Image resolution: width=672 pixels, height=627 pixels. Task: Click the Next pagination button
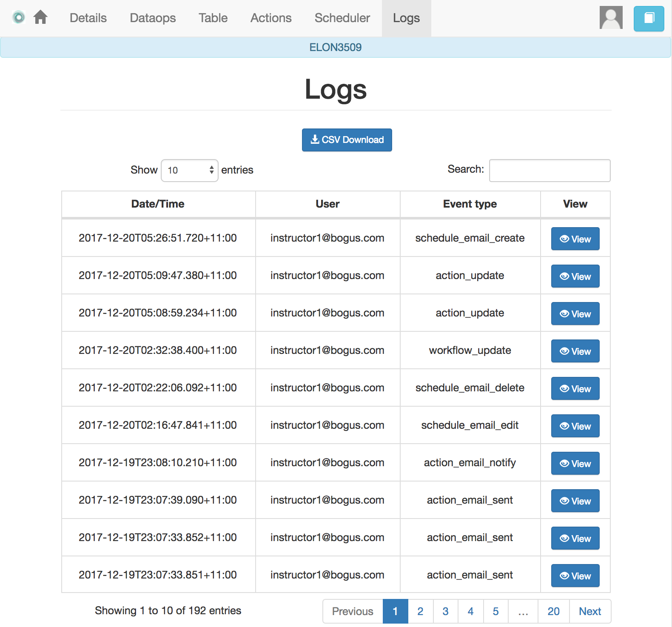click(590, 611)
